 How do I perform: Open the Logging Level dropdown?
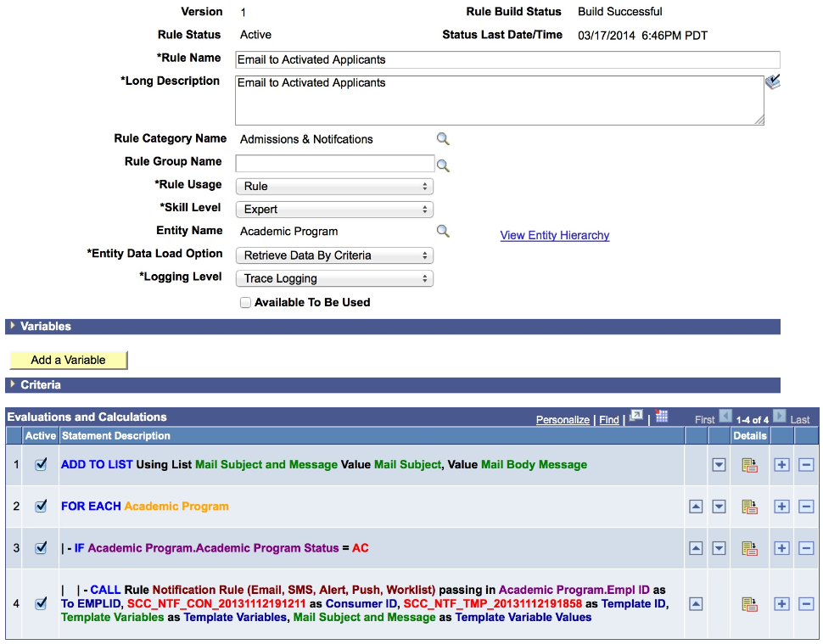click(334, 278)
